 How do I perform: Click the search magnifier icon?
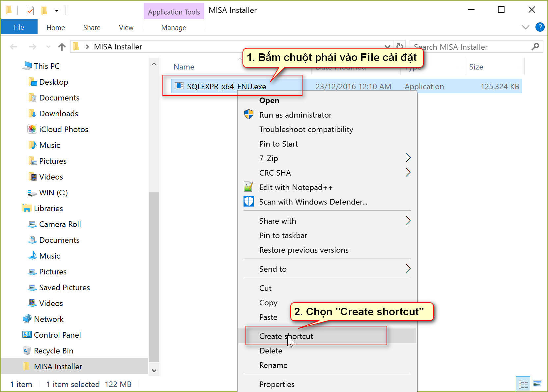point(535,47)
